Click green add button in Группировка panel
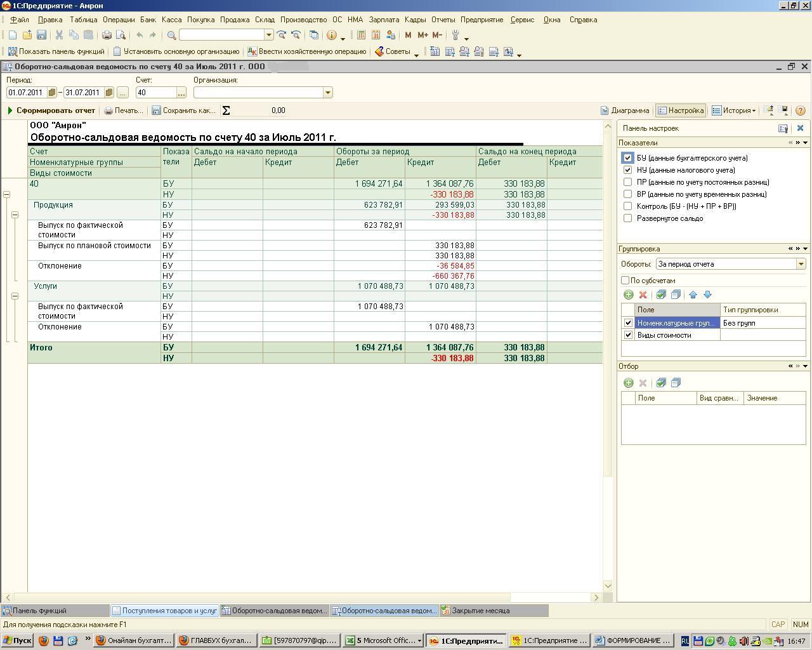Screen dimensions: 812x650 click(628, 295)
